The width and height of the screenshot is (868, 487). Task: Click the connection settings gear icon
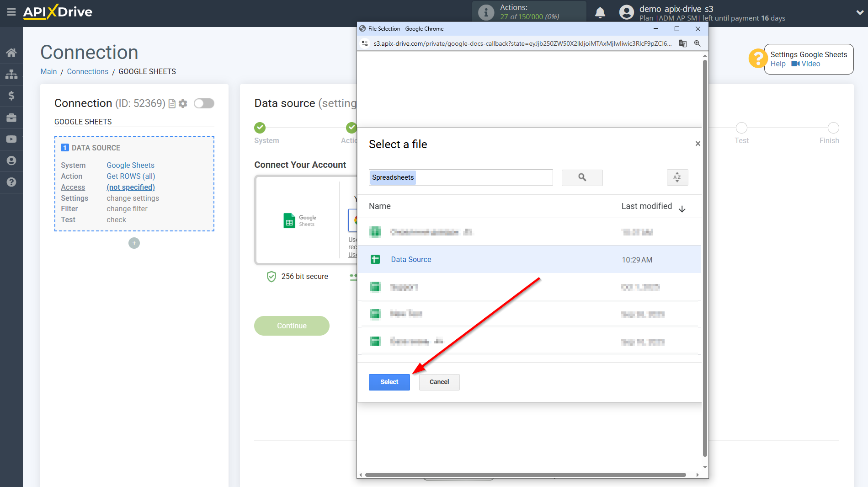click(183, 104)
